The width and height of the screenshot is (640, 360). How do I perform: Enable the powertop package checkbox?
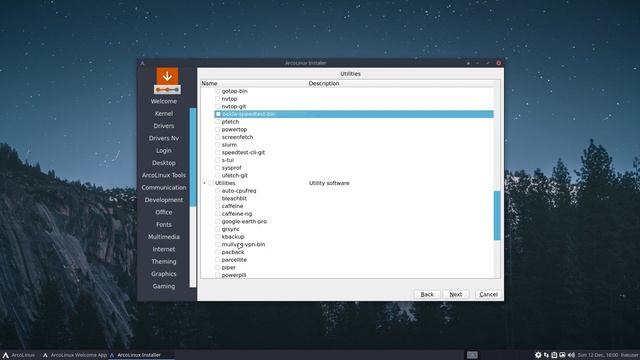tap(218, 129)
